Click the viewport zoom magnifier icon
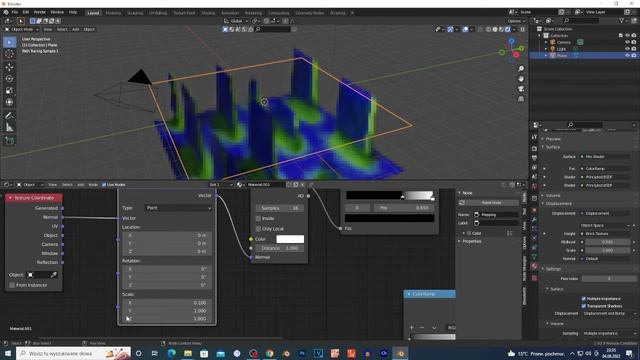The image size is (640, 360). (x=521, y=69)
